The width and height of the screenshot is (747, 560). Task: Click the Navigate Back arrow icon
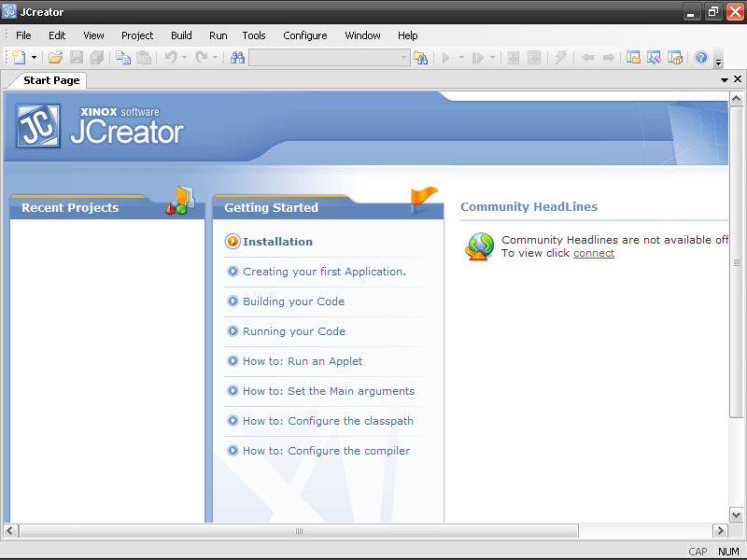[588, 58]
